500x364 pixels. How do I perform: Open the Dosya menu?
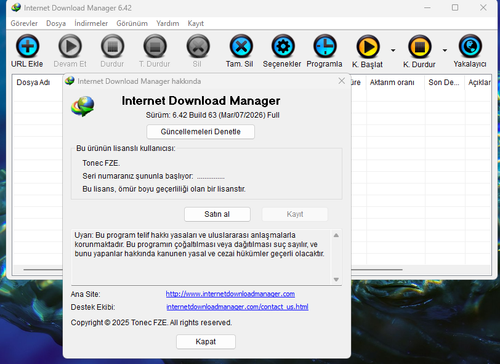[56, 23]
